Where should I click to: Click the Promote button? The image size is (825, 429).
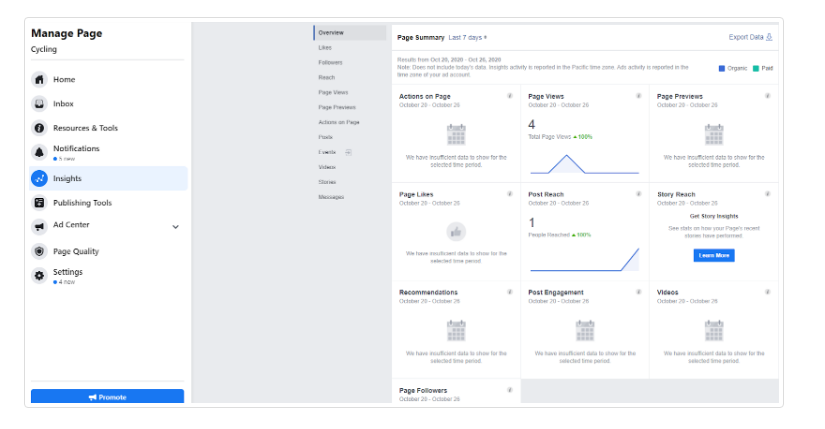[x=107, y=396]
